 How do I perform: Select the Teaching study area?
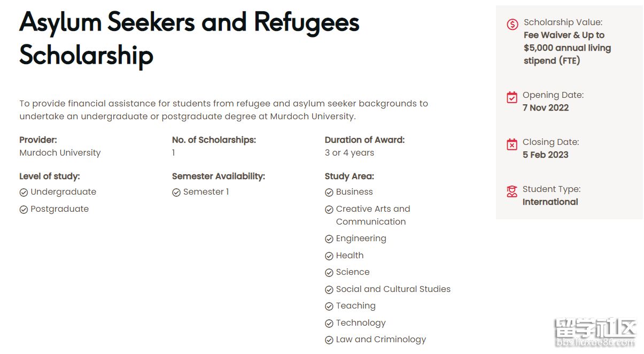coord(355,306)
